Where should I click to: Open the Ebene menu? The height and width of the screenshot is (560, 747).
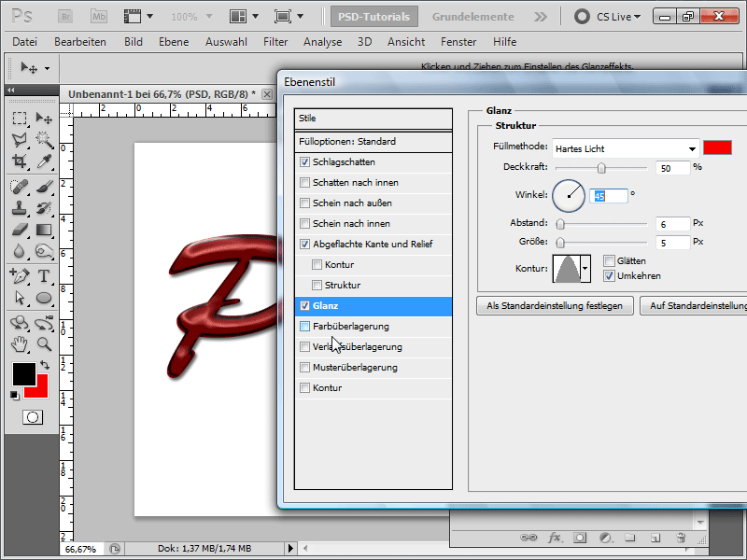(174, 42)
